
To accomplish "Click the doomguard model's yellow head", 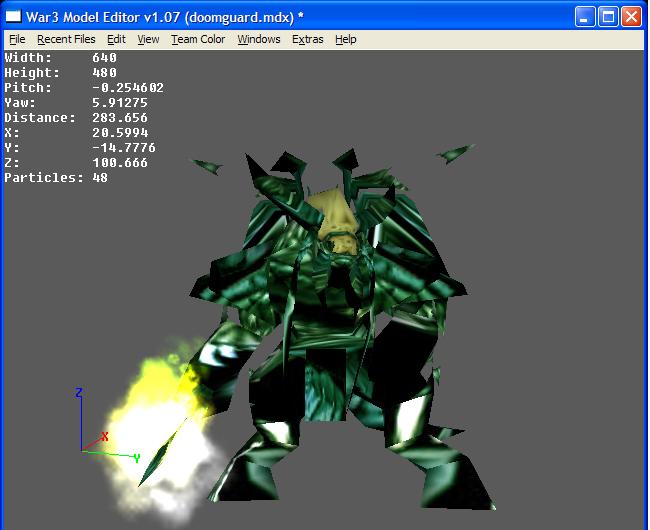I will coord(337,220).
